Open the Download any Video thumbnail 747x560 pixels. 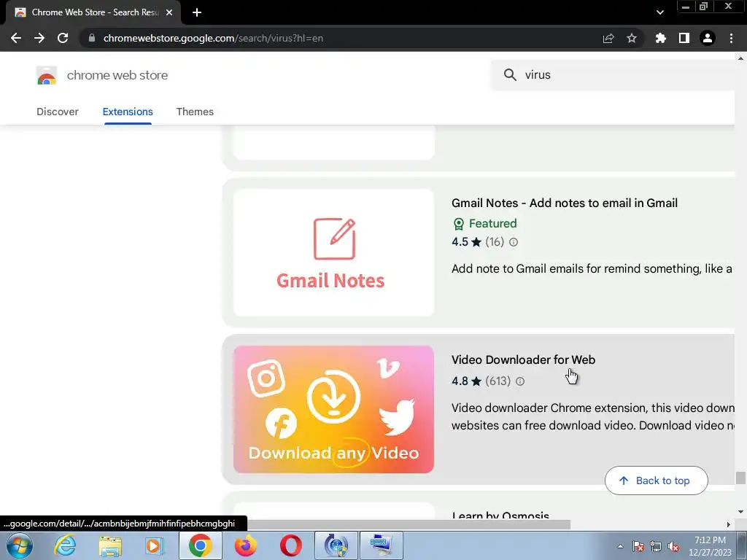(x=333, y=410)
